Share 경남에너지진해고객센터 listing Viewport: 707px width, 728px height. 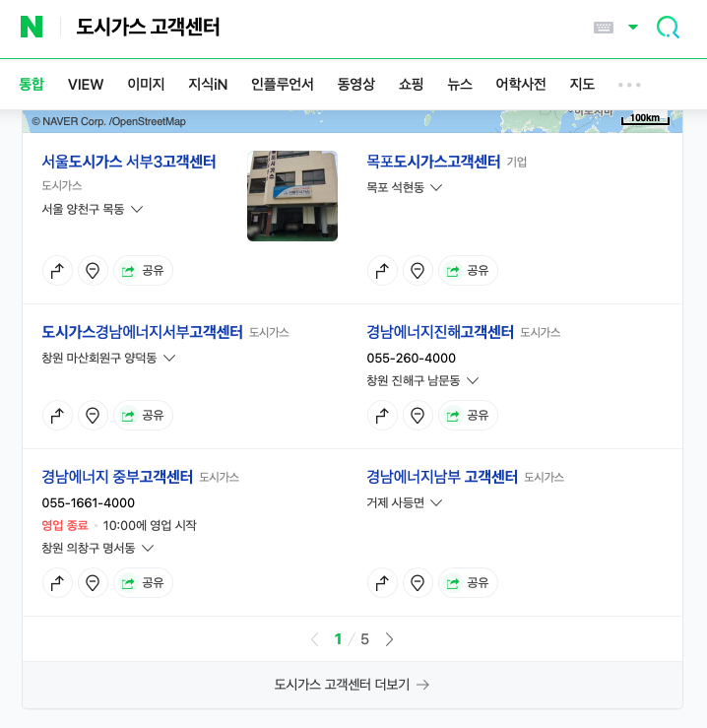[x=468, y=415]
